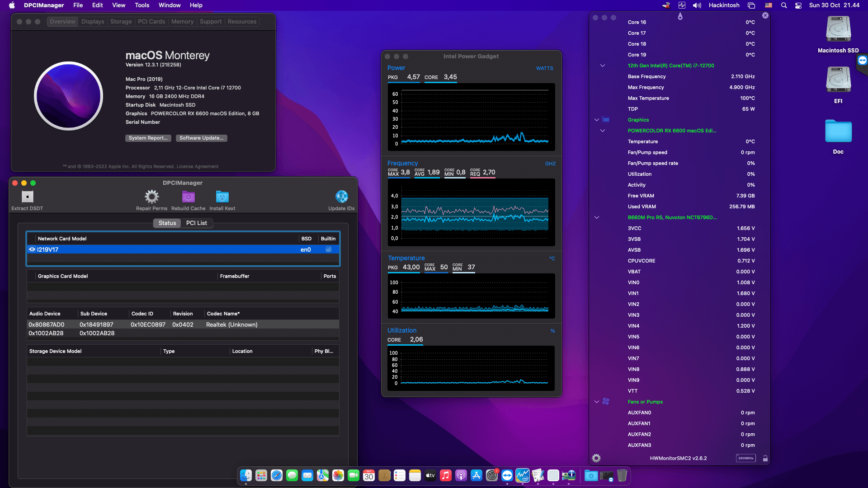Click the System Report button
Image resolution: width=868 pixels, height=488 pixels.
pos(148,138)
